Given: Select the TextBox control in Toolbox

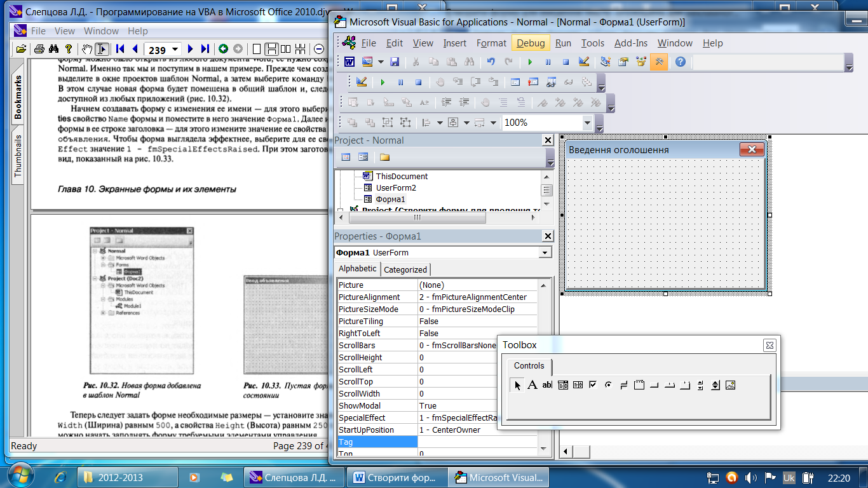Looking at the screenshot, I should [547, 384].
